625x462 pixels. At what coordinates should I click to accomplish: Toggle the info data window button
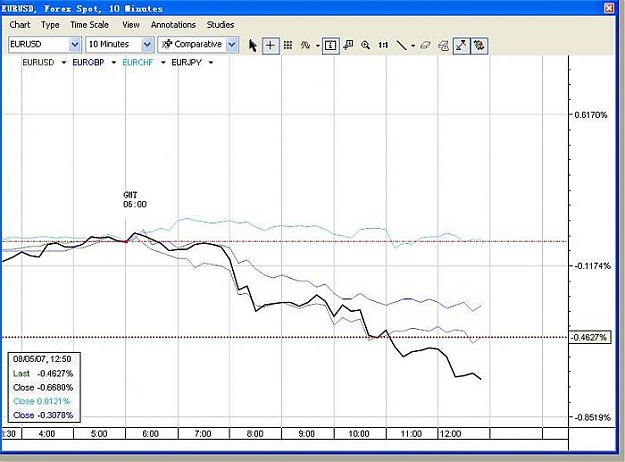[330, 45]
